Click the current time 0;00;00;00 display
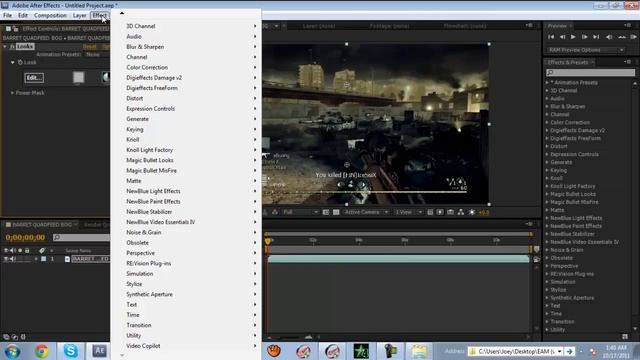Screen dimensions: 640x360 (x=25, y=238)
